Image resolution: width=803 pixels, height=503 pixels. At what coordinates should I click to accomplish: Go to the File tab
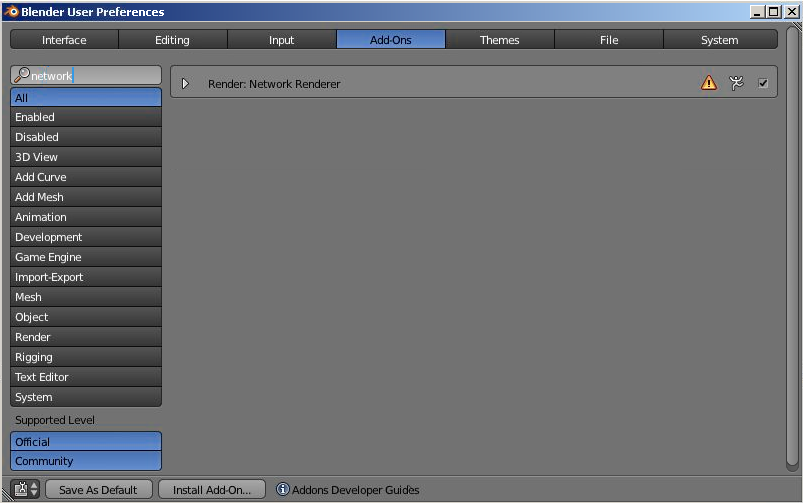pos(609,39)
